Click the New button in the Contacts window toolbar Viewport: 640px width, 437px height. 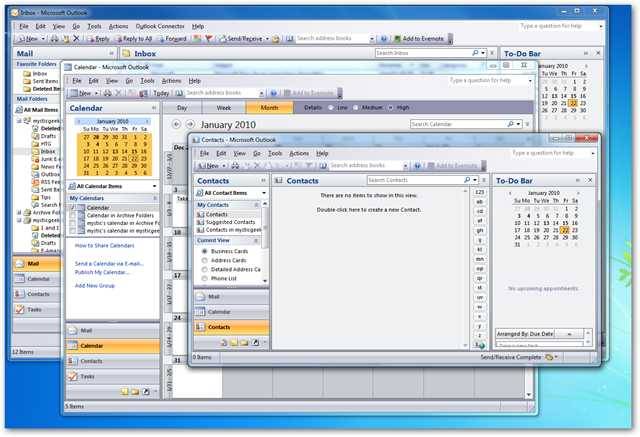pos(209,166)
